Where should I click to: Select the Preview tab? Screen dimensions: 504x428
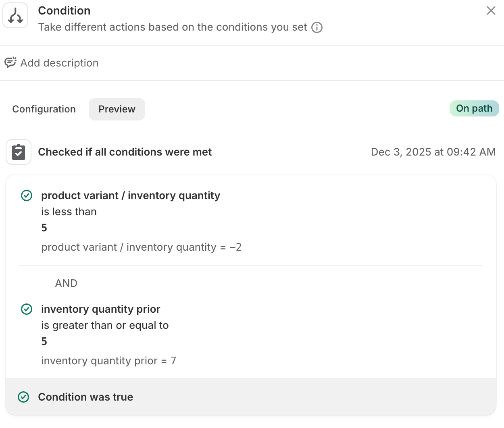tap(117, 109)
